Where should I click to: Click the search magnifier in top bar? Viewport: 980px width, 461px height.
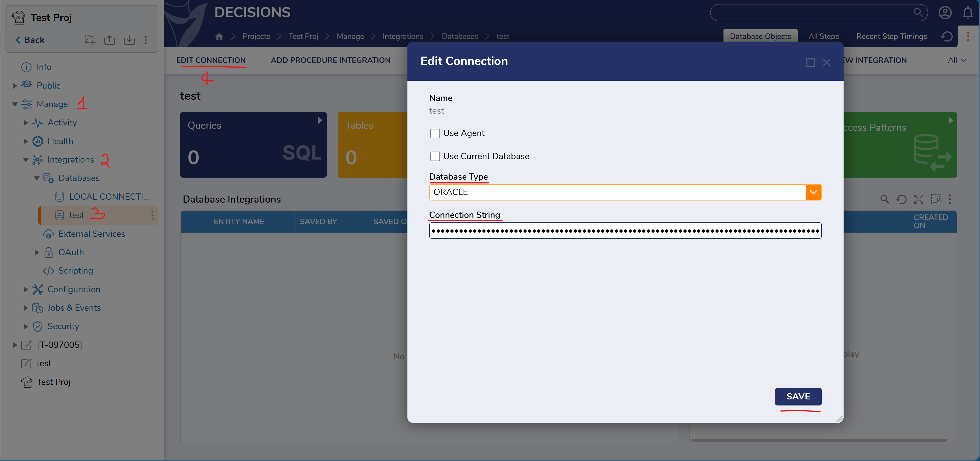pos(918,13)
